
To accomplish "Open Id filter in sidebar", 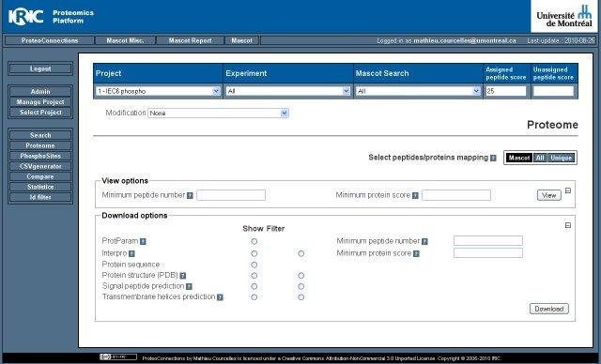I will click(x=40, y=197).
